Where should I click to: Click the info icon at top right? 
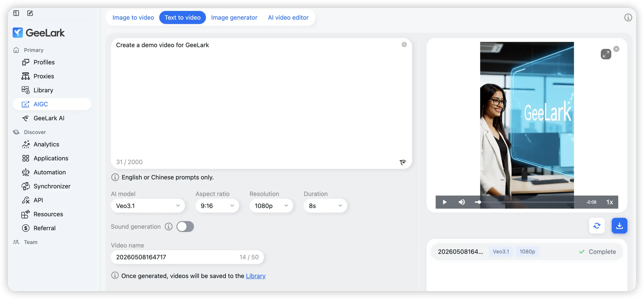628,17
